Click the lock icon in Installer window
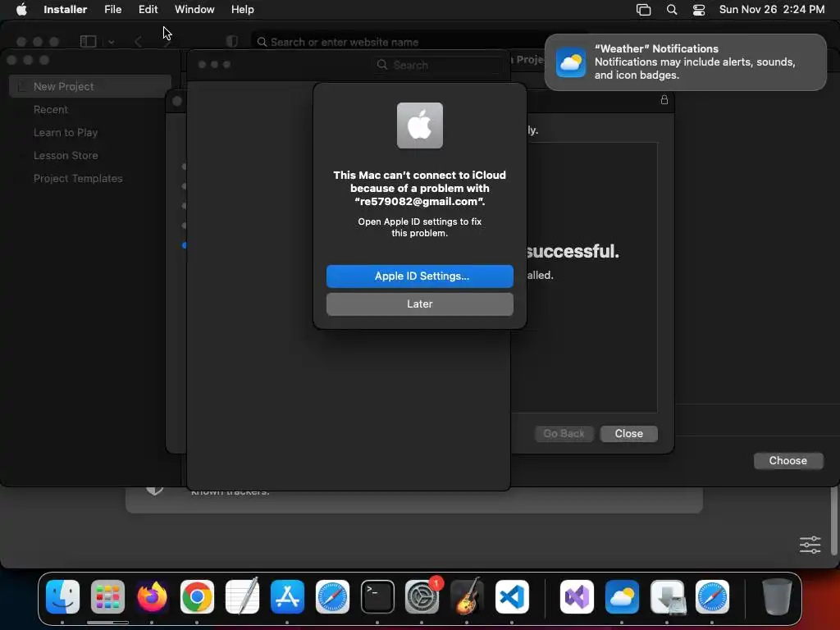This screenshot has width=840, height=630. 664,99
